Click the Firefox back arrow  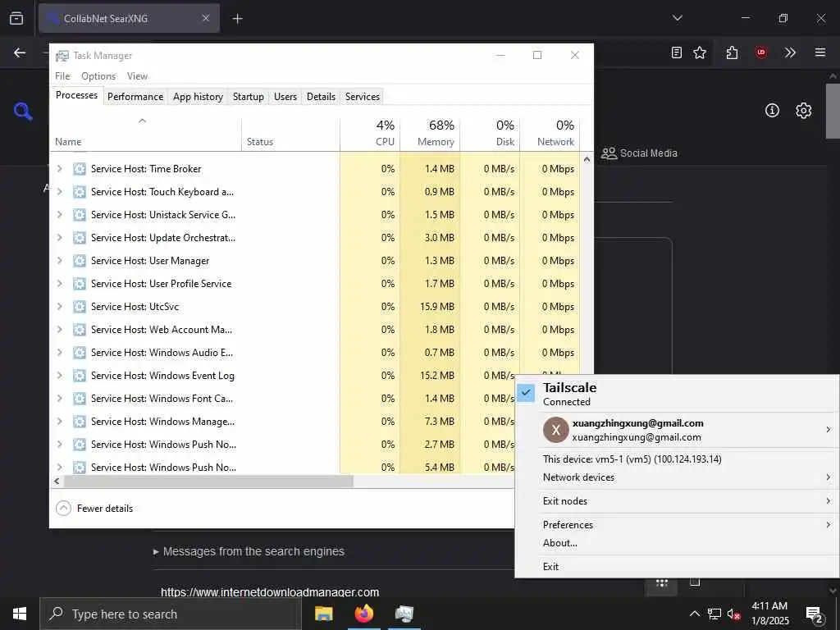point(20,52)
